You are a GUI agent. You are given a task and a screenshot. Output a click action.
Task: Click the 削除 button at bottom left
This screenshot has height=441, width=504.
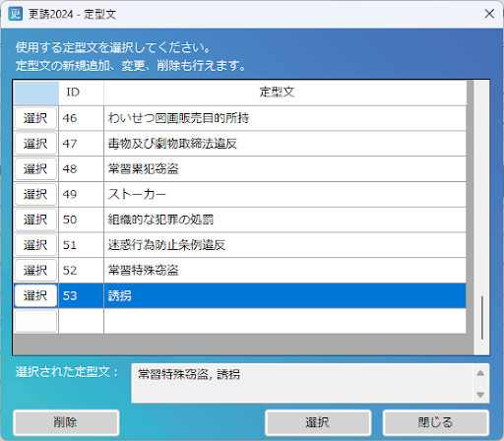click(x=66, y=422)
